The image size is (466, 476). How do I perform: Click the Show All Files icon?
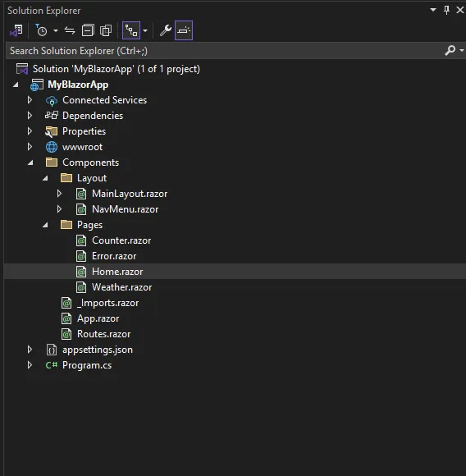click(x=106, y=30)
